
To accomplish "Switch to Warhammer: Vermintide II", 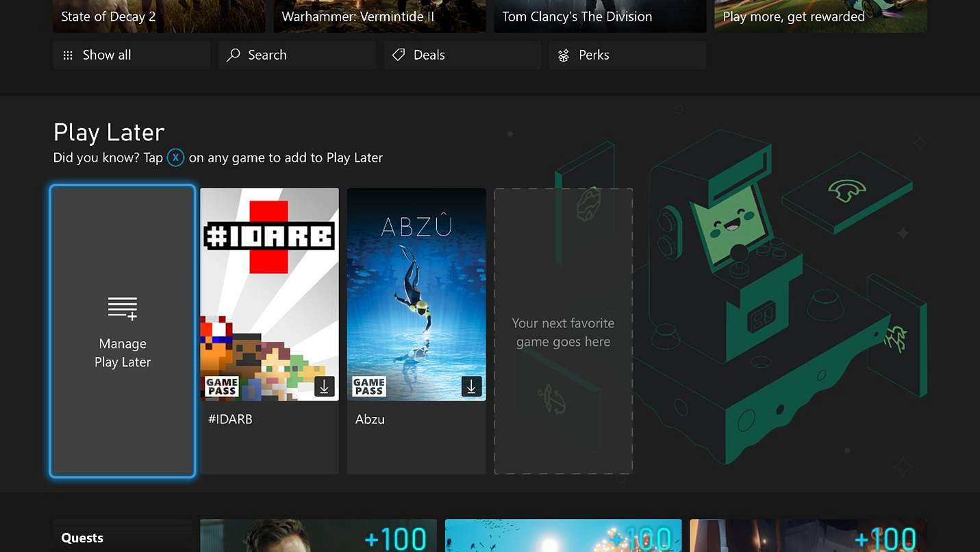I will (x=379, y=16).
